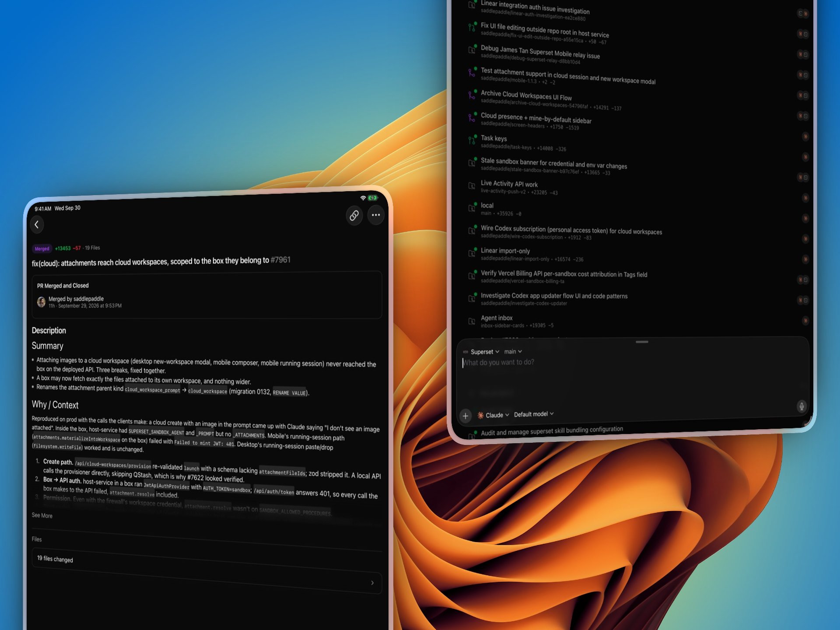The width and height of the screenshot is (840, 630).
Task: Open the Default model dropdown
Action: tap(534, 414)
